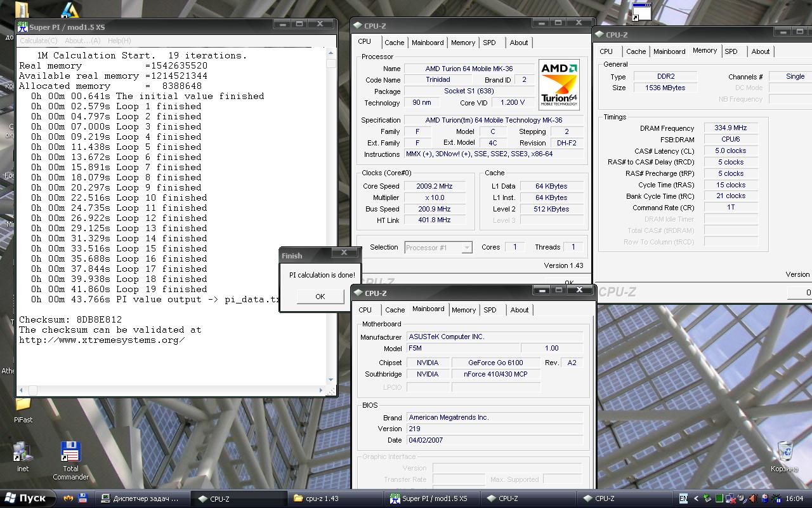Click the Core Speed value 2009.2 MHz
The image size is (812, 508).
(x=435, y=186)
